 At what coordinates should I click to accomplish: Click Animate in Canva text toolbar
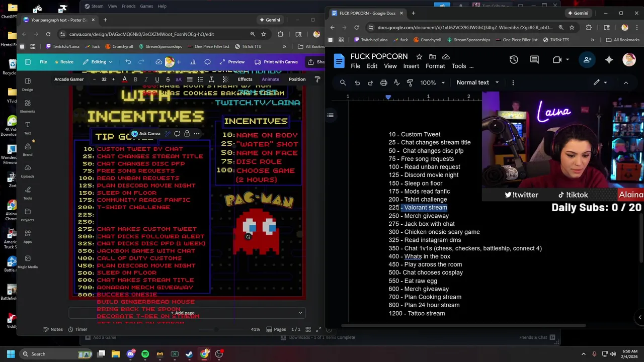click(x=270, y=79)
